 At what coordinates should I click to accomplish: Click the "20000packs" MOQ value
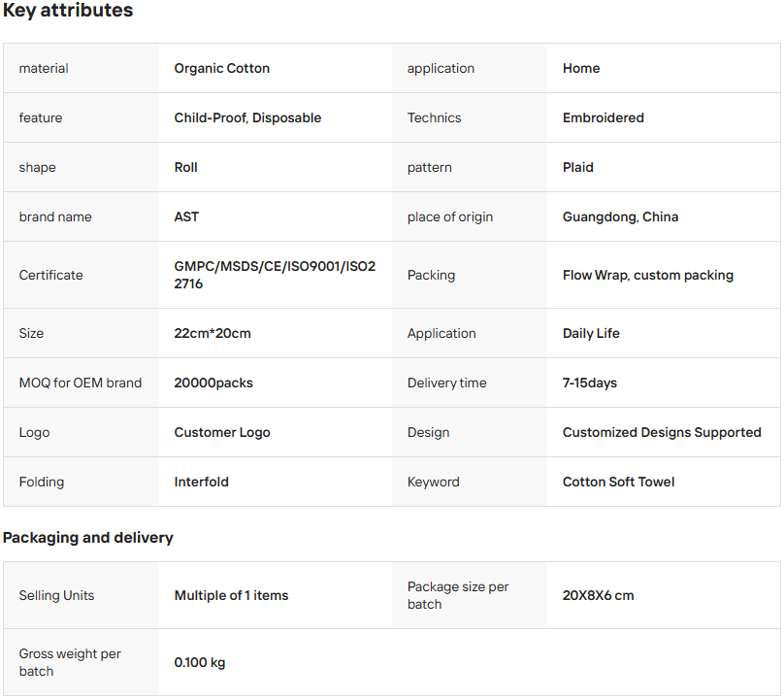(x=213, y=383)
